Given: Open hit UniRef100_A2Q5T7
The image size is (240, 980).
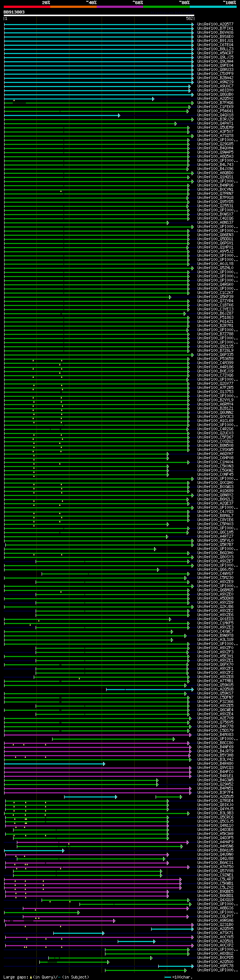Looking at the screenshot, I should 215,24.
